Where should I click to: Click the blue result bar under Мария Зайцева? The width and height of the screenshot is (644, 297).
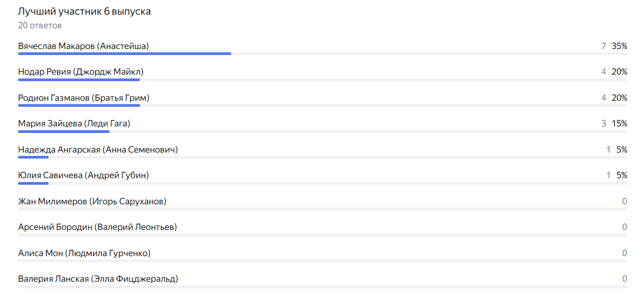pyautogui.click(x=64, y=131)
